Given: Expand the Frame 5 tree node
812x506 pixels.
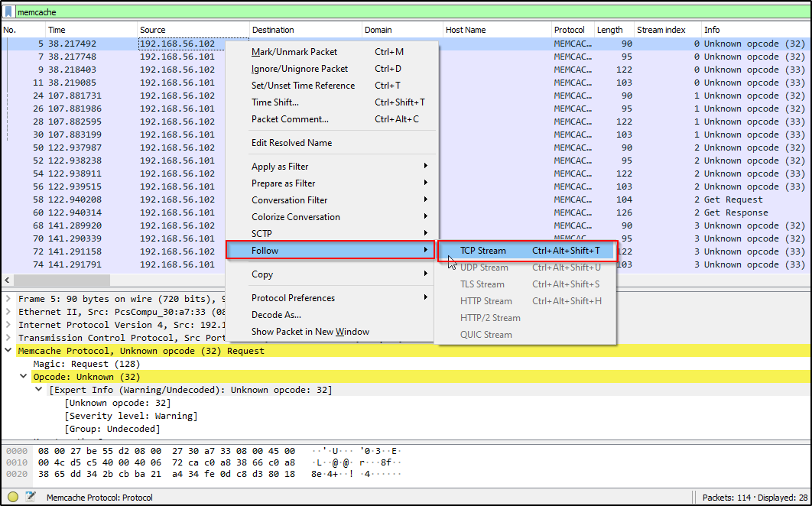Looking at the screenshot, I should pyautogui.click(x=8, y=299).
